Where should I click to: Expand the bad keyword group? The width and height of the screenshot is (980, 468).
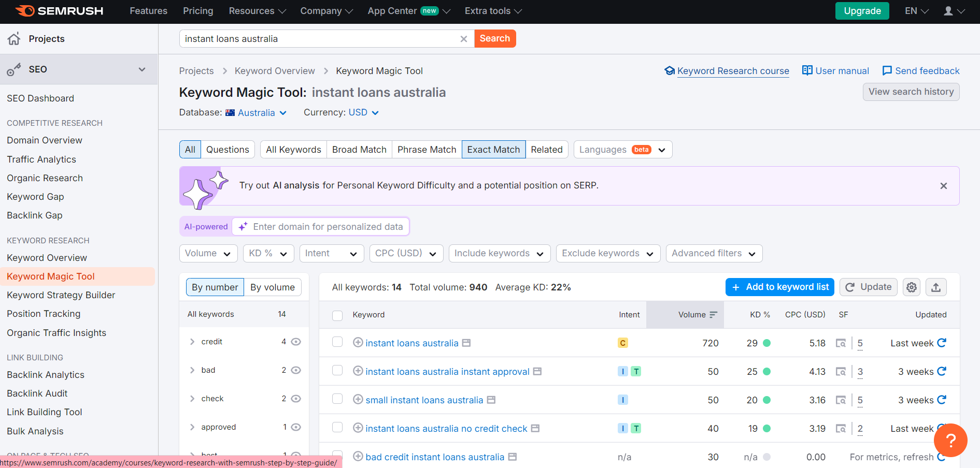point(192,370)
